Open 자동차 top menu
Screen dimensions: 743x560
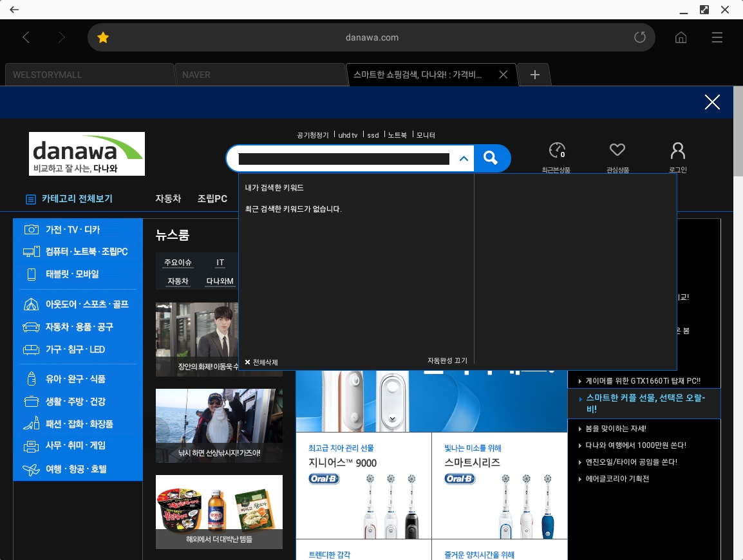[x=168, y=198]
